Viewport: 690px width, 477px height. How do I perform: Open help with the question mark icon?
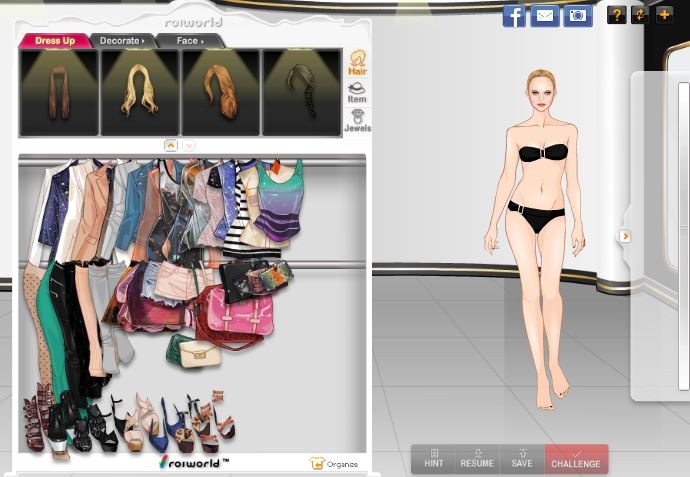click(x=617, y=15)
